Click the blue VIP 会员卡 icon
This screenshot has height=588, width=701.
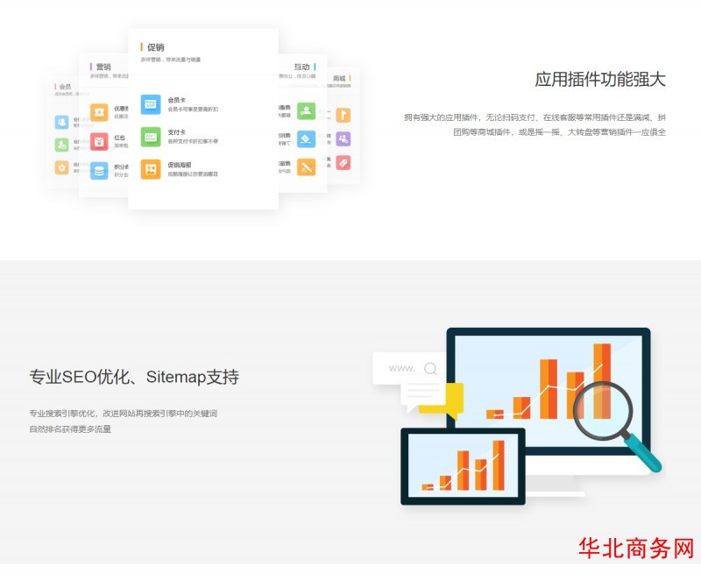tap(151, 104)
